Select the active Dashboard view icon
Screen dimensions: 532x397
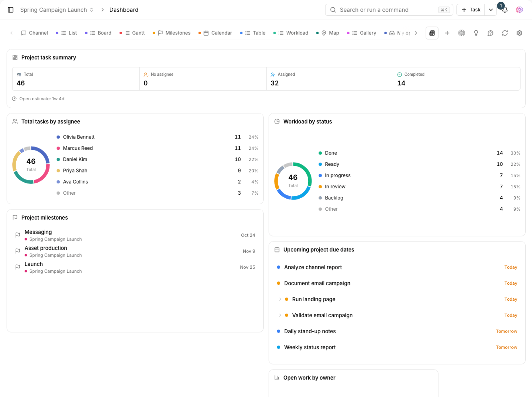click(x=432, y=33)
